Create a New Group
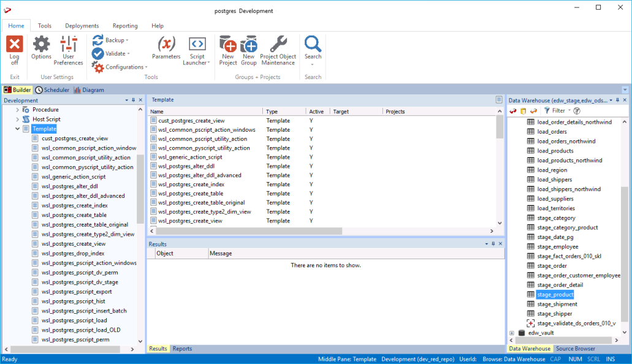This screenshot has height=364, width=632. coord(248,45)
